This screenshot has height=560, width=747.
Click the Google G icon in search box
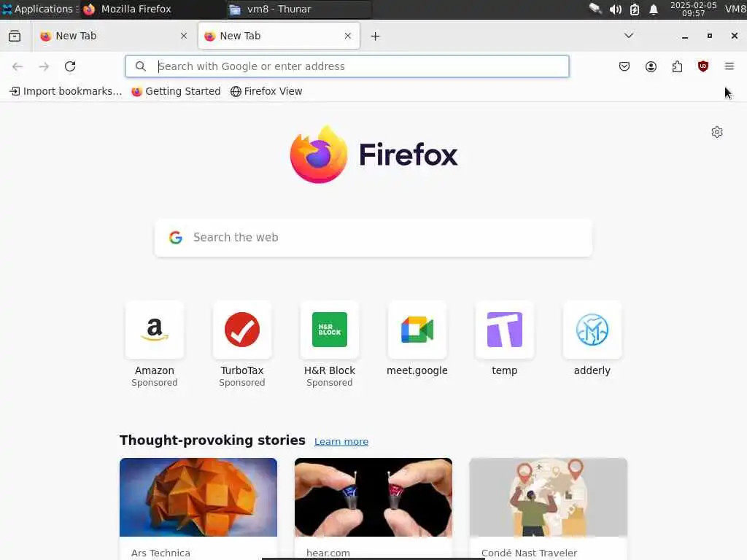click(176, 238)
